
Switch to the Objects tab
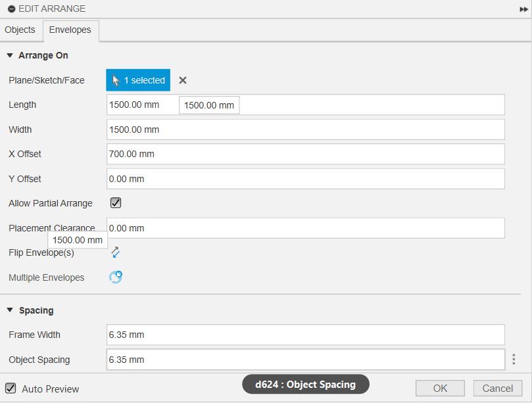click(20, 30)
